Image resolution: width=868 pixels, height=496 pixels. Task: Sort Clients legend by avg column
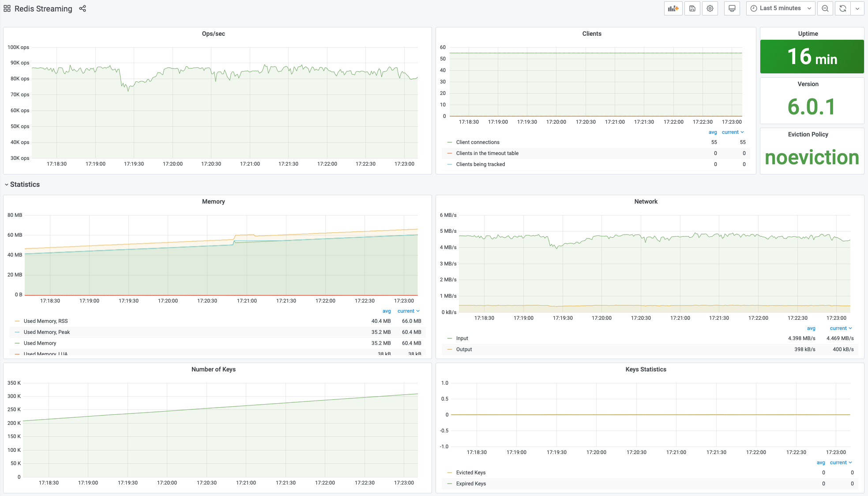pyautogui.click(x=712, y=132)
